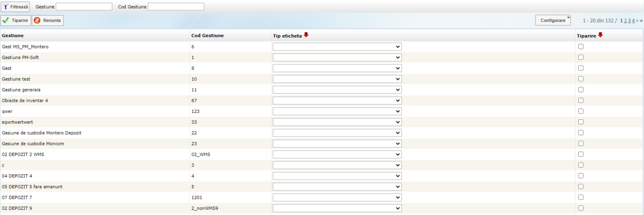The image size is (644, 215).
Task: Click red arrow next to Tip eticheta header
Action: coord(306,35)
